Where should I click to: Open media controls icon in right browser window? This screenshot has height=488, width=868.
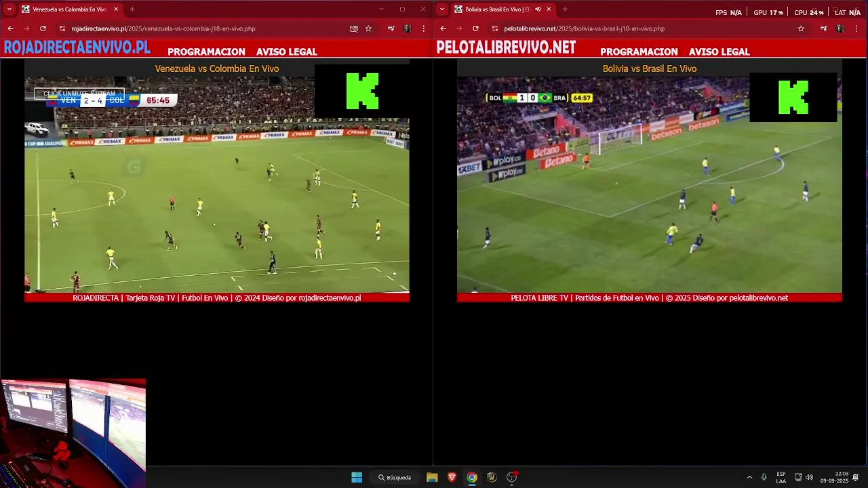(823, 28)
